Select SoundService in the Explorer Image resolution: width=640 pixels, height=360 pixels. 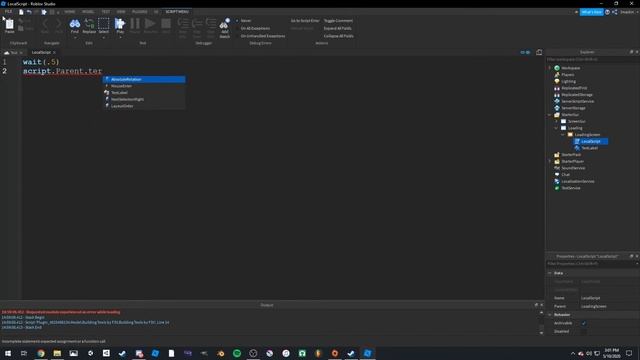[x=573, y=168]
